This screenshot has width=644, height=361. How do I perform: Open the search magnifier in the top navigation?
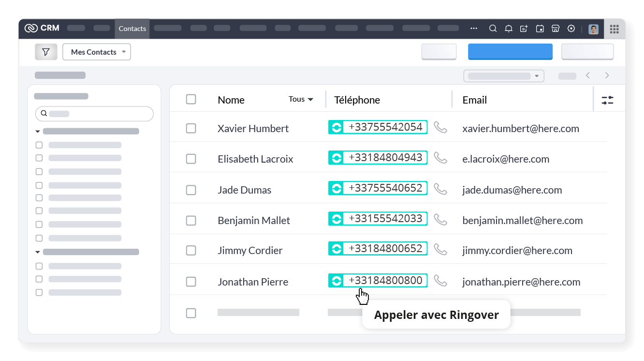[493, 29]
